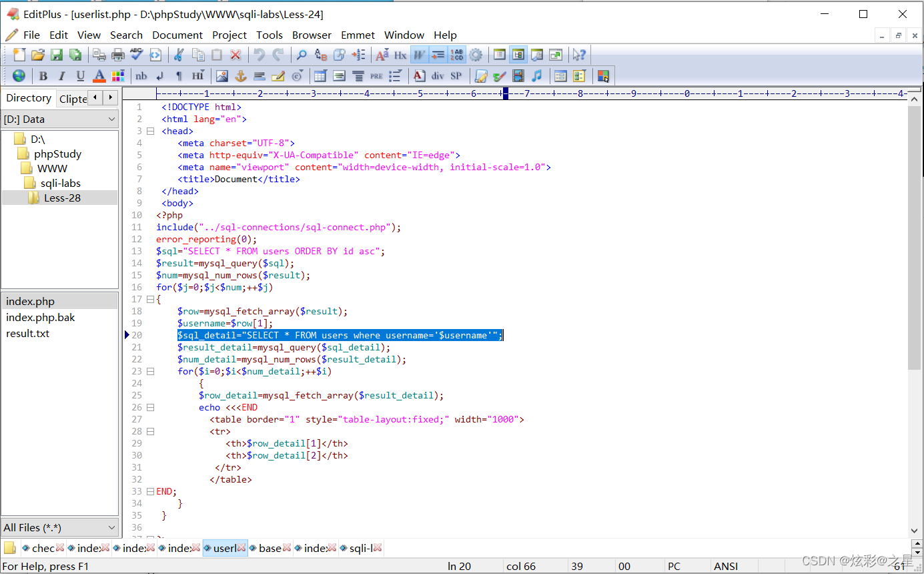
Task: Apply the HTML Bold tag icon
Action: (x=43, y=75)
